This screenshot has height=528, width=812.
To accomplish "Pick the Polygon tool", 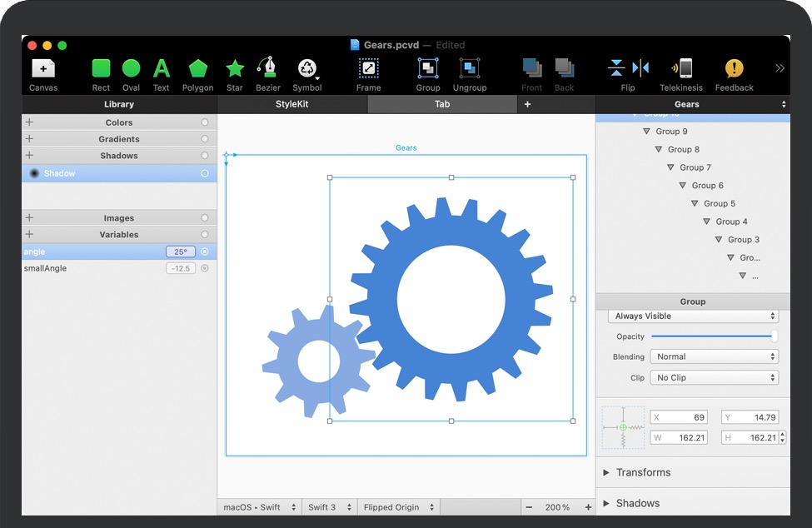I will [197, 69].
